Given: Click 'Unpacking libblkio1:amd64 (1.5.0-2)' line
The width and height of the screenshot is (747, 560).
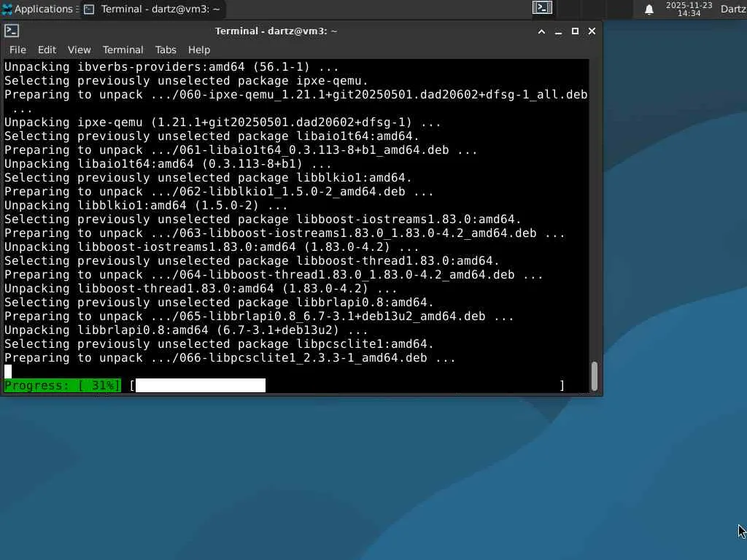Looking at the screenshot, I should coord(146,205).
